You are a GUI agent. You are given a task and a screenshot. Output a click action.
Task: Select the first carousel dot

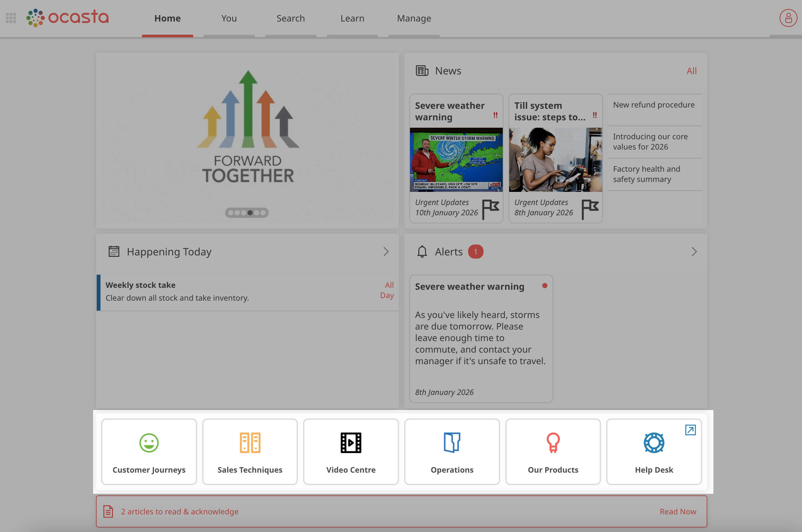tap(231, 213)
